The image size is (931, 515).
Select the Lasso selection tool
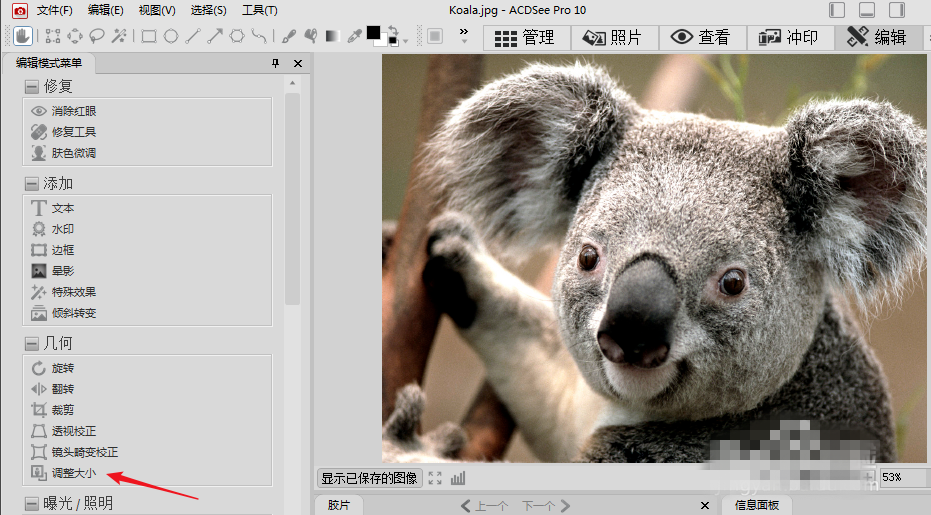(98, 37)
